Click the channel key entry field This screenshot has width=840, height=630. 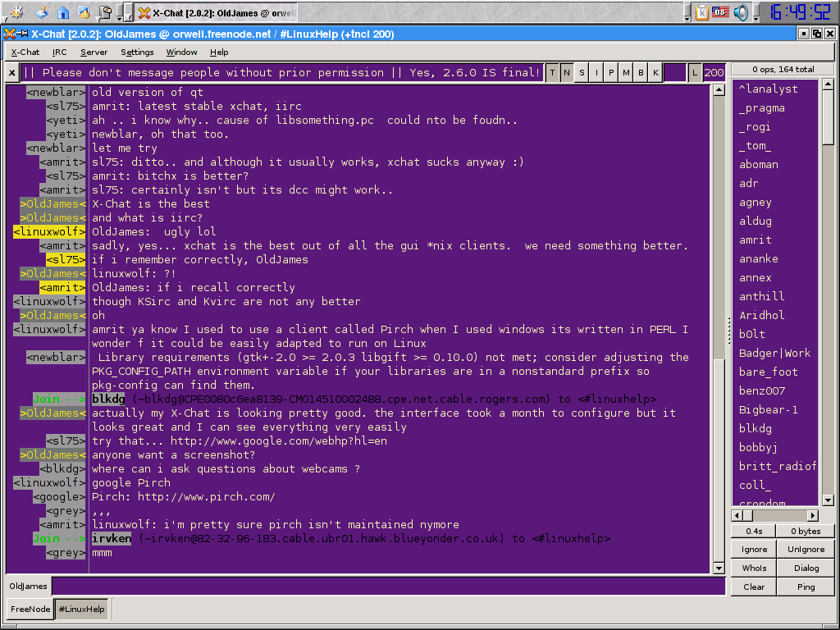675,73
